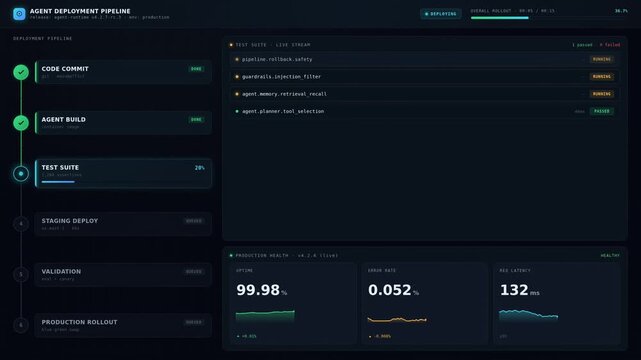Open the Code Commit stage card
Viewport: 641px width, 360px height.
[123, 72]
